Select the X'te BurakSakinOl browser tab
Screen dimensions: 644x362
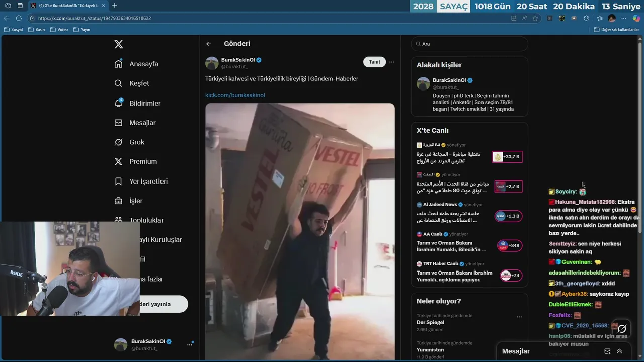click(67, 6)
